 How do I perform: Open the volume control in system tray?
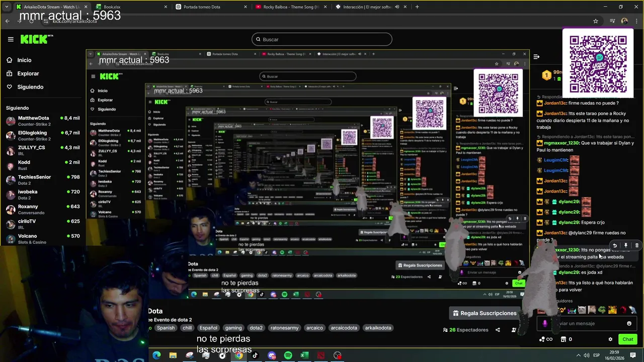pos(587,355)
